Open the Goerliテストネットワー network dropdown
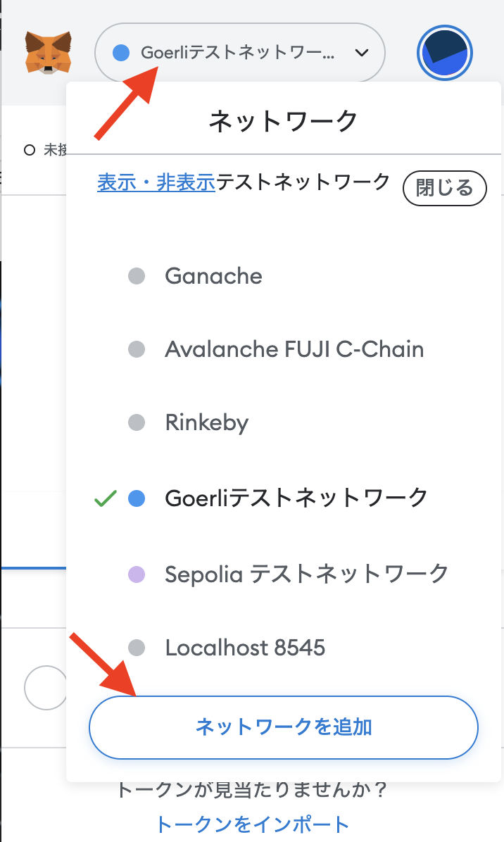The height and width of the screenshot is (842, 504). tap(240, 53)
